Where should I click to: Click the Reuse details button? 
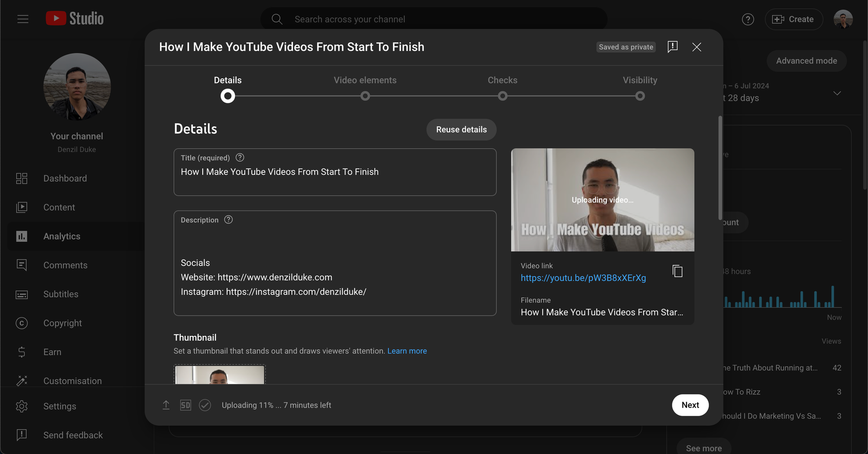(461, 129)
